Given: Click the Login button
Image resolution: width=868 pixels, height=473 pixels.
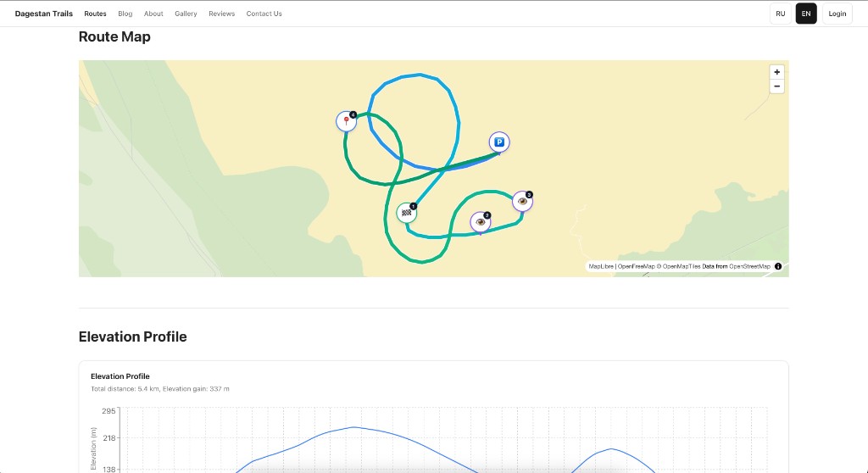Looking at the screenshot, I should [x=837, y=14].
